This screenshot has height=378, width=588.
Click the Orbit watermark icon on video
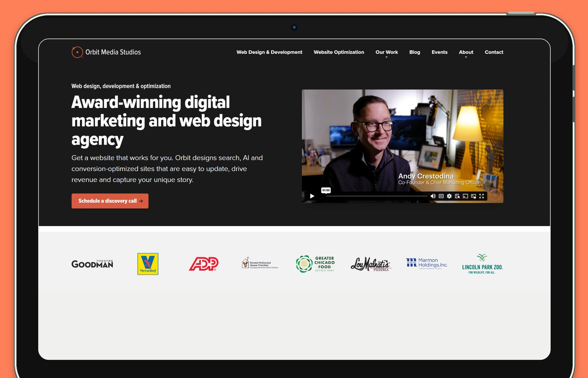(x=495, y=195)
